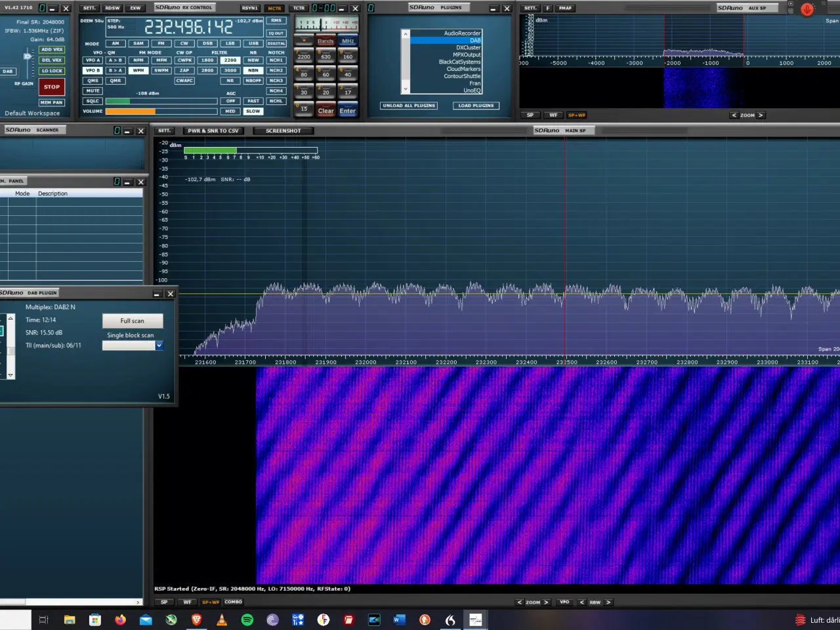Select the AM mode

tap(115, 43)
